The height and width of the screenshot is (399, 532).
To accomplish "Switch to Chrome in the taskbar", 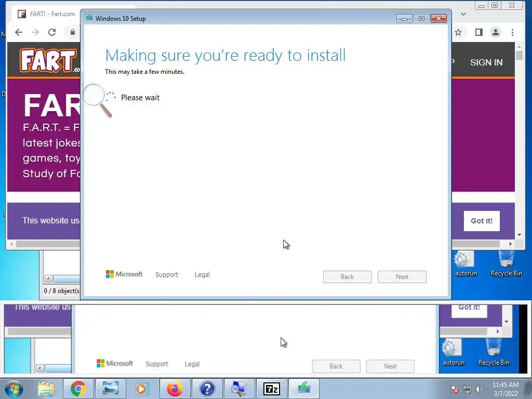I will 78,389.
